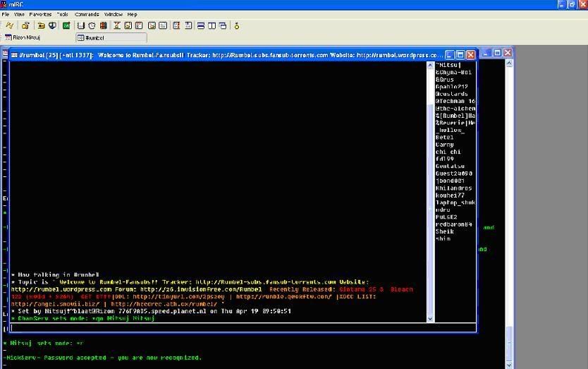588x369 pixels.
Task: Select Sheik in the nick list
Action: pos(444,231)
